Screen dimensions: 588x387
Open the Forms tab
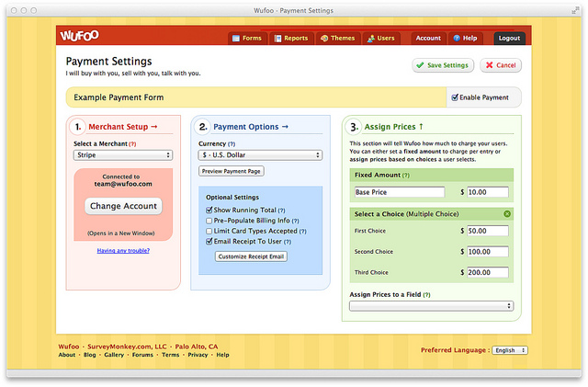(x=247, y=39)
